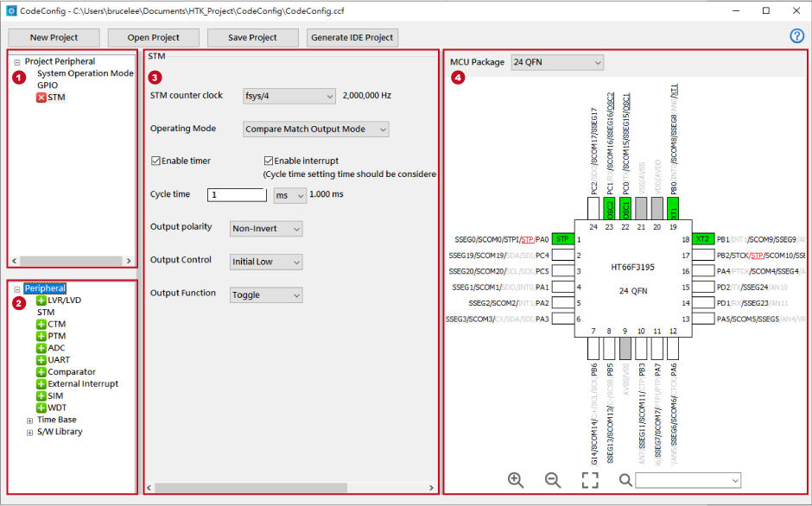Select GPIO in Project Peripheral tree

coord(48,85)
